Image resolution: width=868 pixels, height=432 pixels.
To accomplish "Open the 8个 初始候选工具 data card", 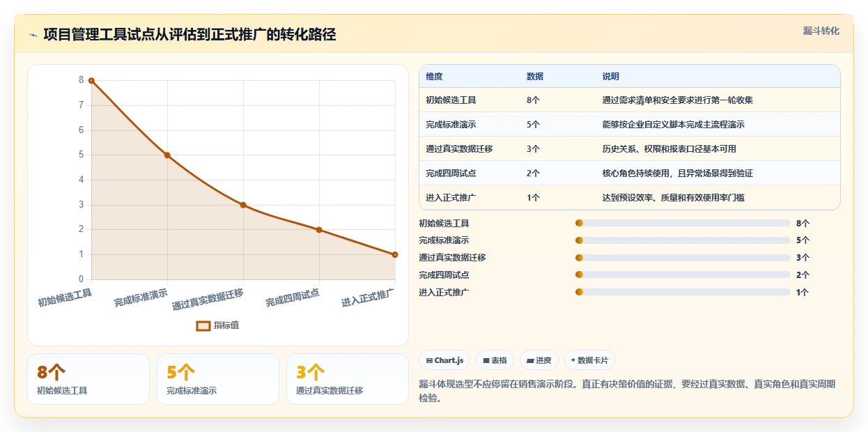I will (x=88, y=379).
